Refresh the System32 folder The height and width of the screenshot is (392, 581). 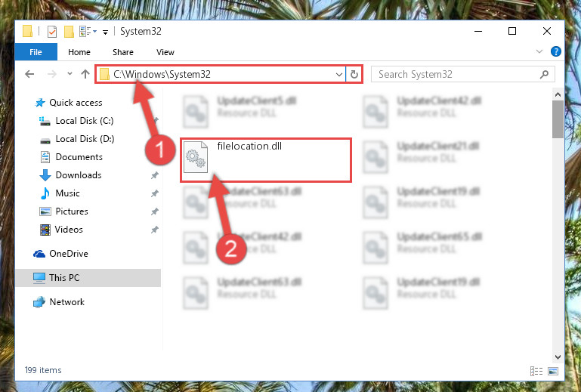click(354, 75)
